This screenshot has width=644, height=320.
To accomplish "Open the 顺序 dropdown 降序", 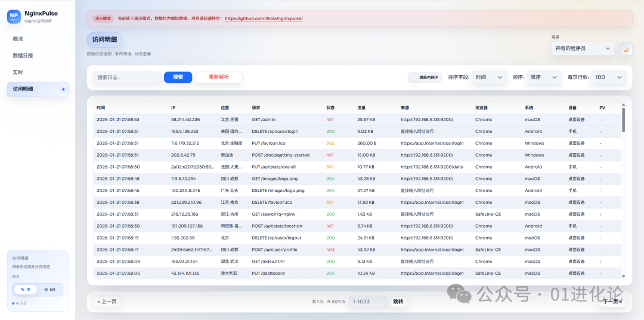I will [x=544, y=77].
